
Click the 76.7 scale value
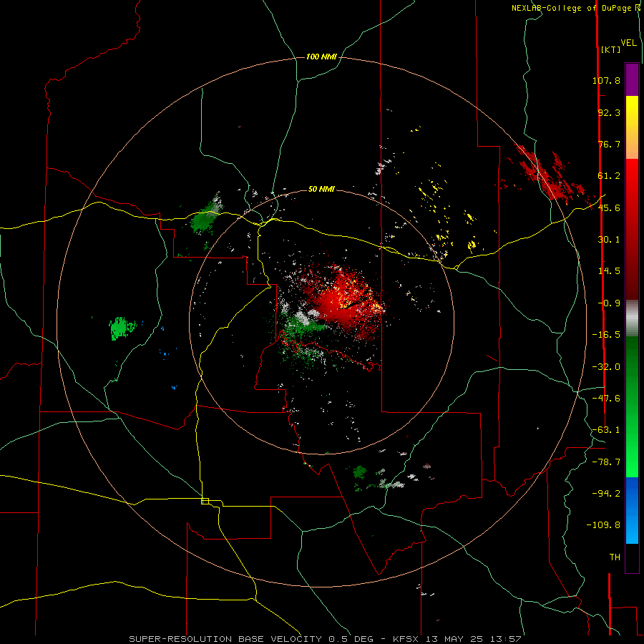point(609,144)
